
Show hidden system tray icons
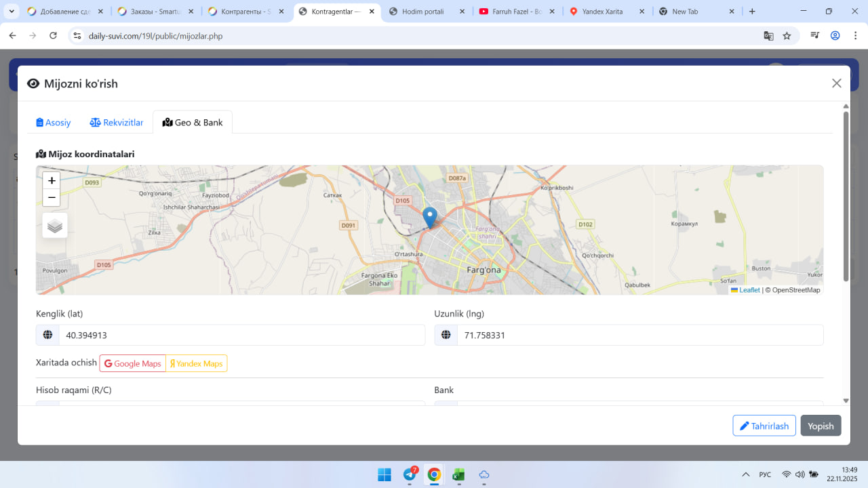point(746,474)
